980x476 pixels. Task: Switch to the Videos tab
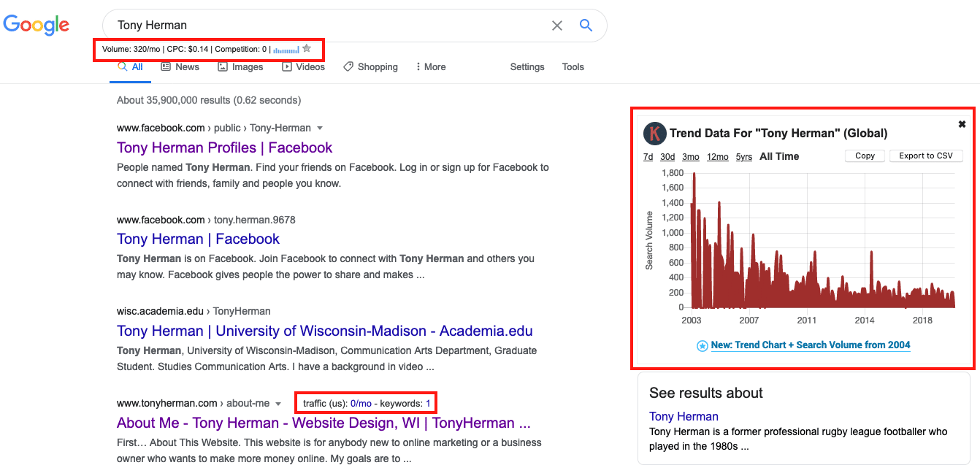point(303,66)
